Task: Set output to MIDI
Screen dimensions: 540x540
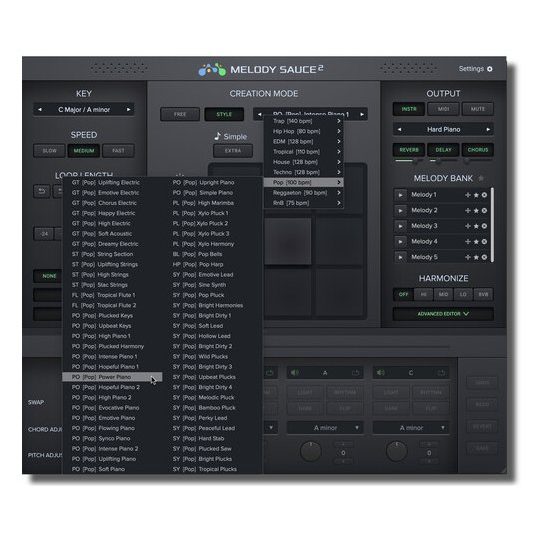Action: 443,109
